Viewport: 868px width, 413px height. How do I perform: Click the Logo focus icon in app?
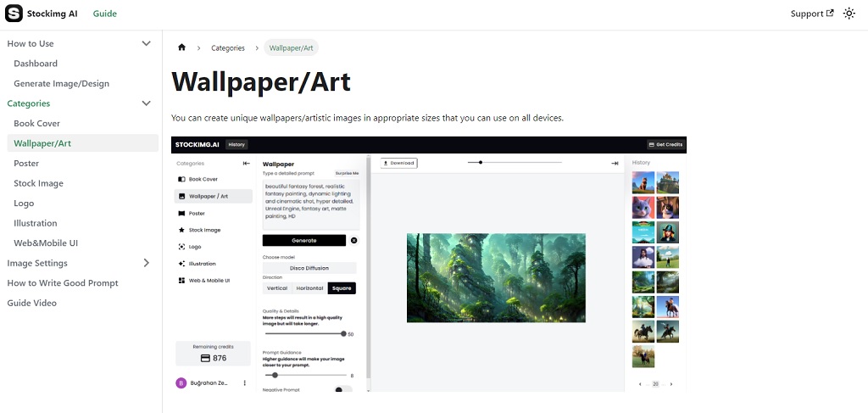click(181, 247)
